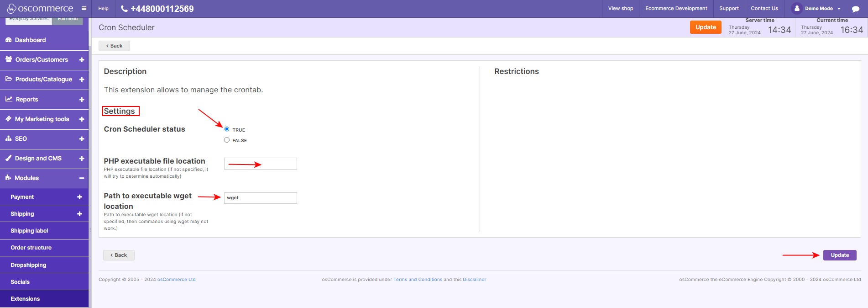Open the Order structure menu item
This screenshot has width=868, height=308.
point(44,248)
